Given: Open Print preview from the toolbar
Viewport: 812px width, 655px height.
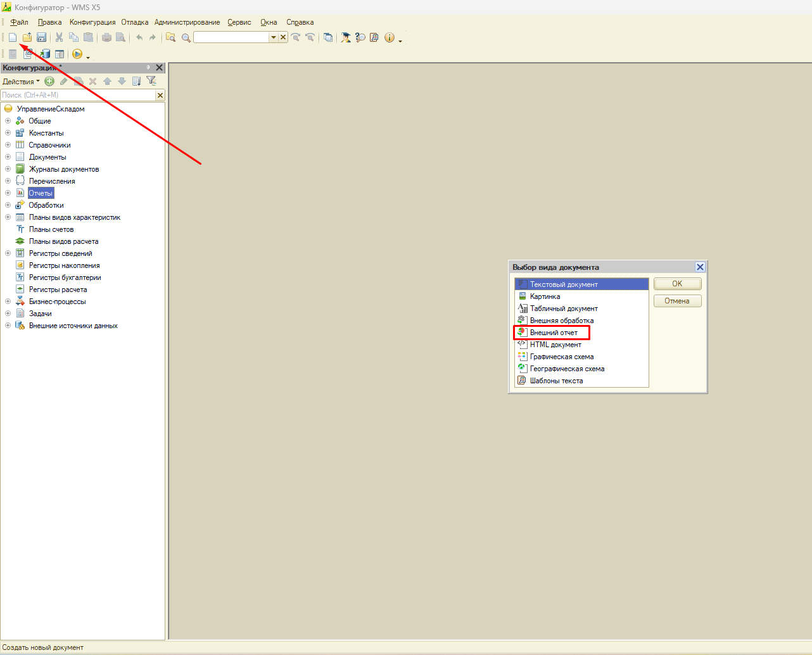Looking at the screenshot, I should point(120,37).
